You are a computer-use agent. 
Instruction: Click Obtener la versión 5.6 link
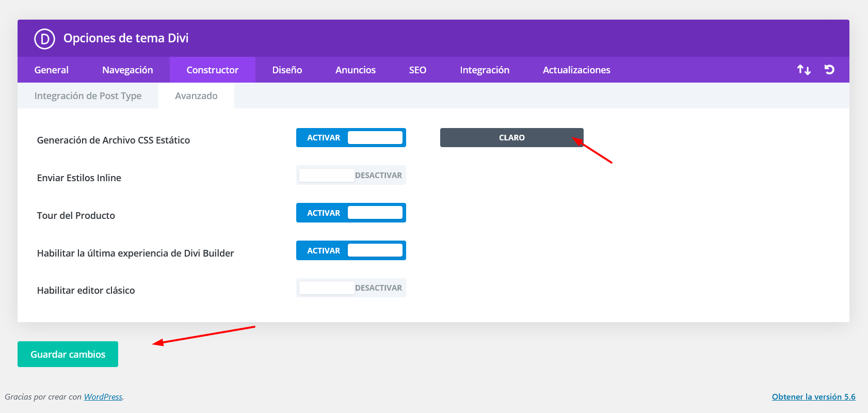coord(814,396)
